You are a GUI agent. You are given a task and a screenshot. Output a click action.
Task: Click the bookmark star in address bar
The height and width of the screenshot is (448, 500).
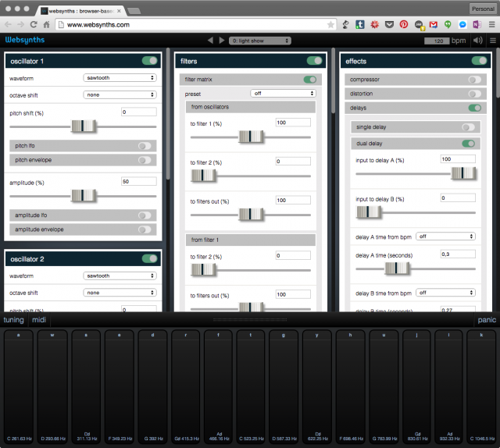(331, 25)
